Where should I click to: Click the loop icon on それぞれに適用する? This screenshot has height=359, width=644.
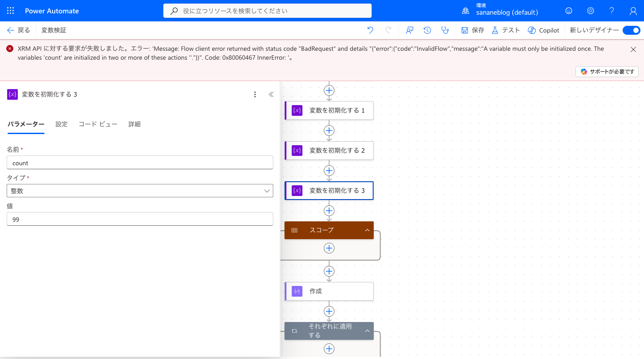click(294, 331)
